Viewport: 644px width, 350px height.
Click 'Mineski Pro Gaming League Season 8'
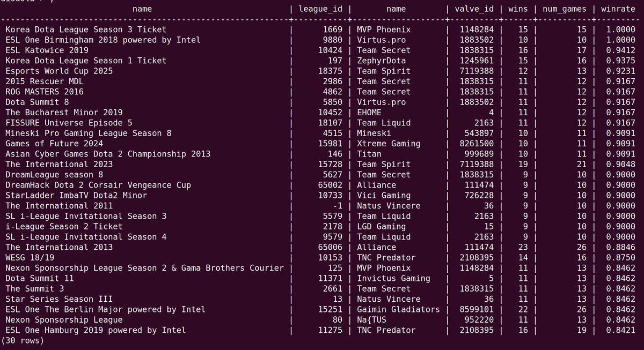[x=89, y=133]
